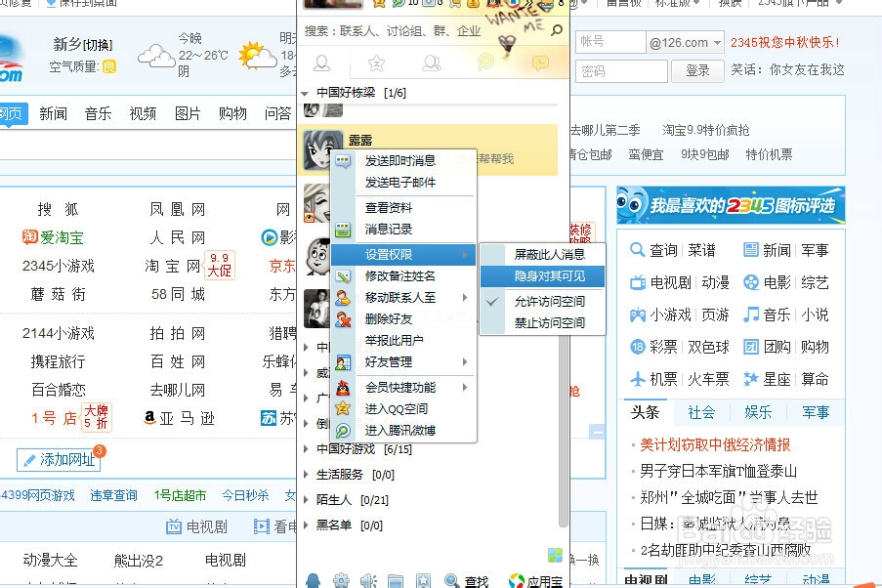Click the 机票 airplane icon on webpage
This screenshot has width=882, height=588.
pos(637,379)
